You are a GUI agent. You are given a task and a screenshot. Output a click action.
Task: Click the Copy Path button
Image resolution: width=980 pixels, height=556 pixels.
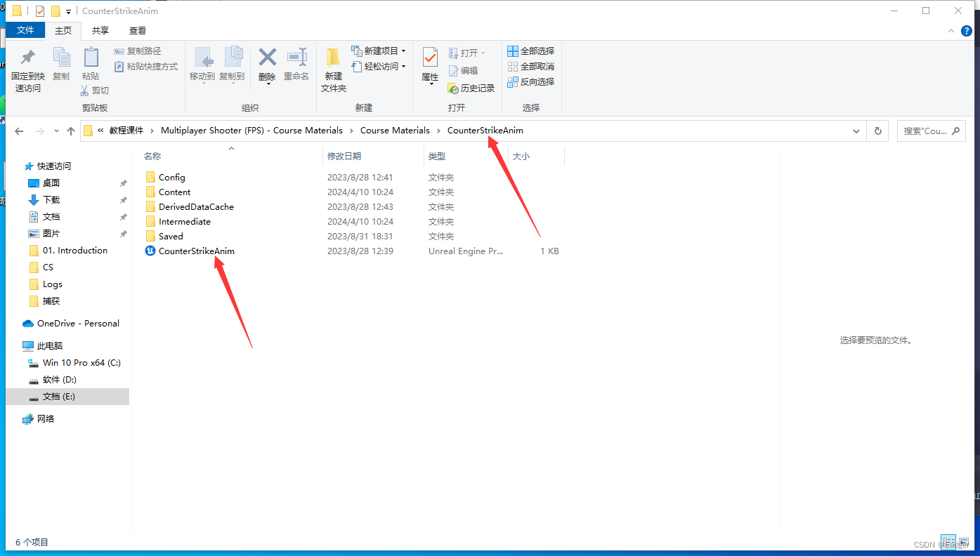[138, 51]
